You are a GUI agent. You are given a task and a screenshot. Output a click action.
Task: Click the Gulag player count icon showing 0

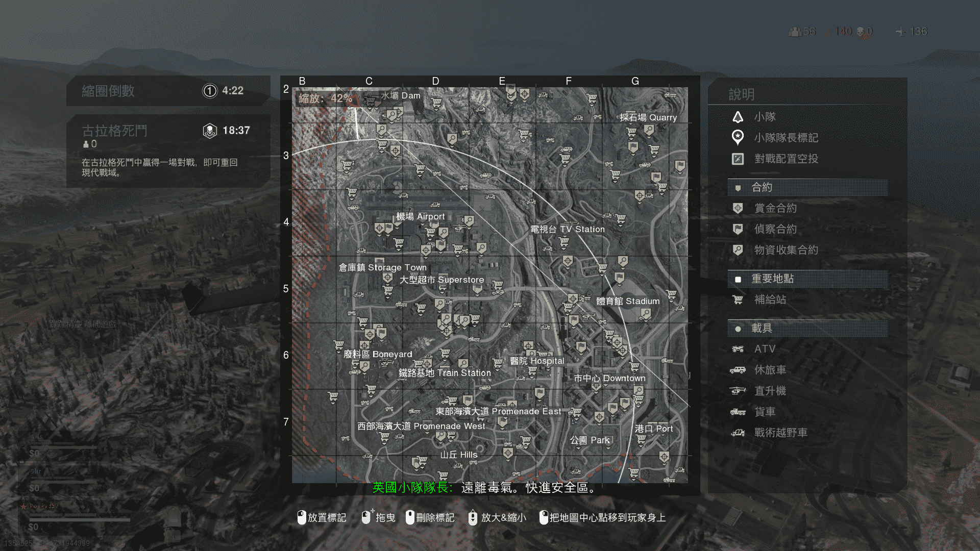pyautogui.click(x=86, y=144)
